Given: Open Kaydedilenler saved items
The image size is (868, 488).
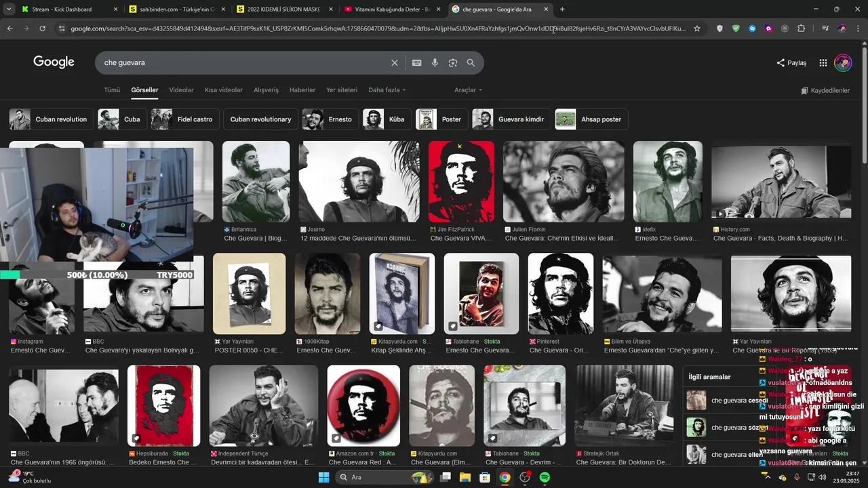Looking at the screenshot, I should click(825, 90).
